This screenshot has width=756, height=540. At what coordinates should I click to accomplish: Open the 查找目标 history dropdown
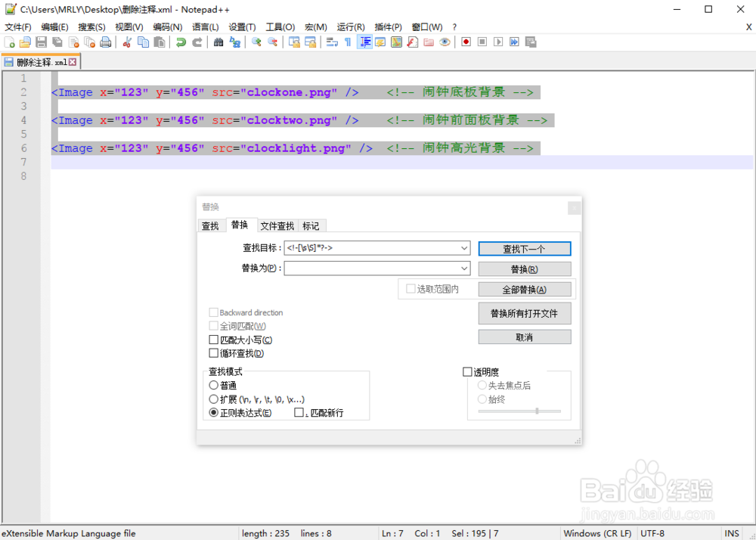[x=464, y=247]
